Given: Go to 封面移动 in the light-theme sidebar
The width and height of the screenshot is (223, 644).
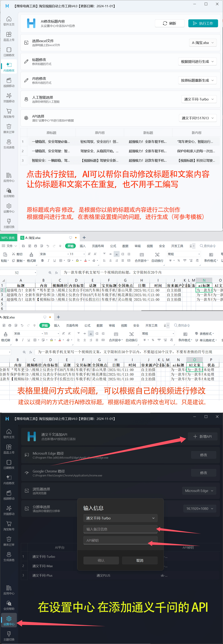Looking at the screenshot, I should click(9, 98).
